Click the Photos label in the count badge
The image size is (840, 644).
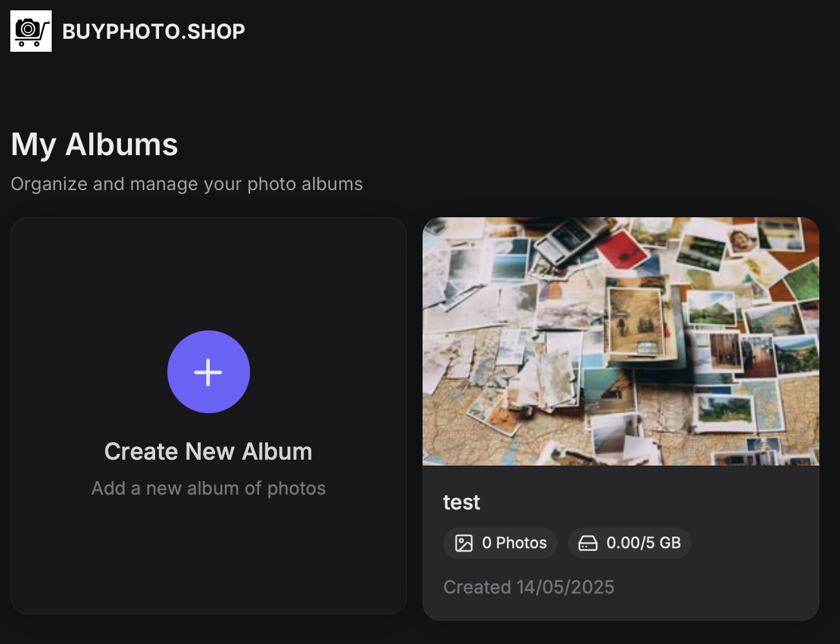[521, 543]
